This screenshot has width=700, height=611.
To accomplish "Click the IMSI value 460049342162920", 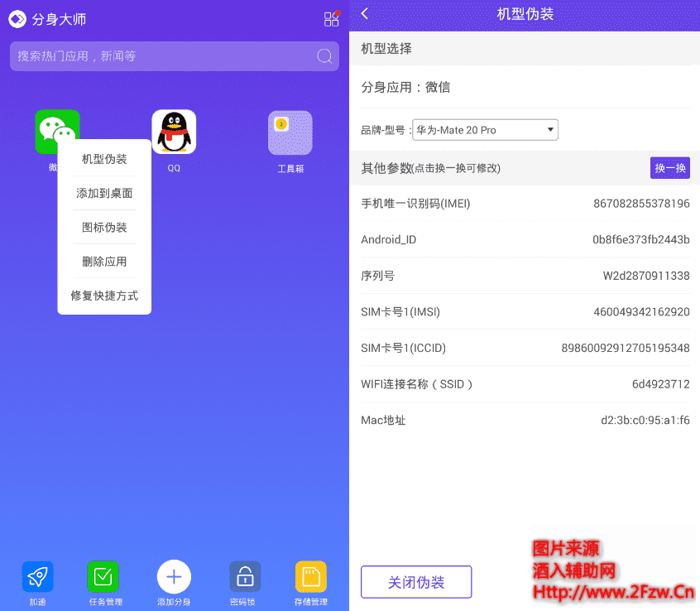I will tap(641, 312).
